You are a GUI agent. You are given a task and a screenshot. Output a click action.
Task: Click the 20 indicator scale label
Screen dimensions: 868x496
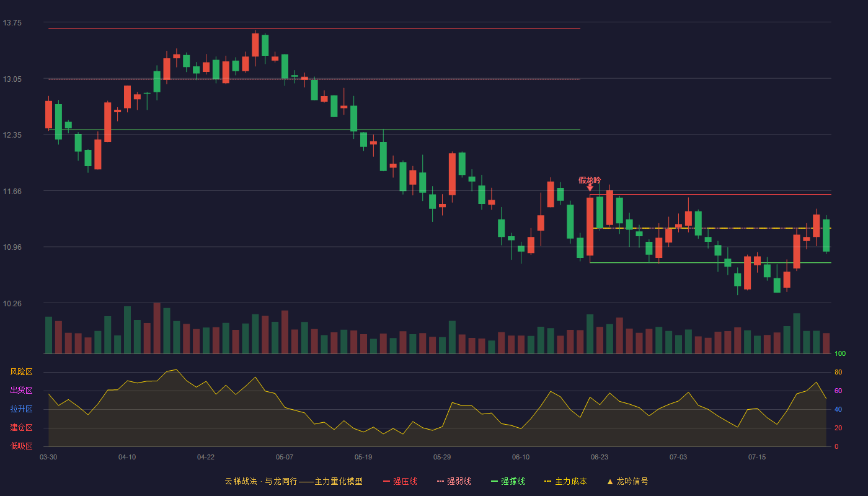point(838,428)
